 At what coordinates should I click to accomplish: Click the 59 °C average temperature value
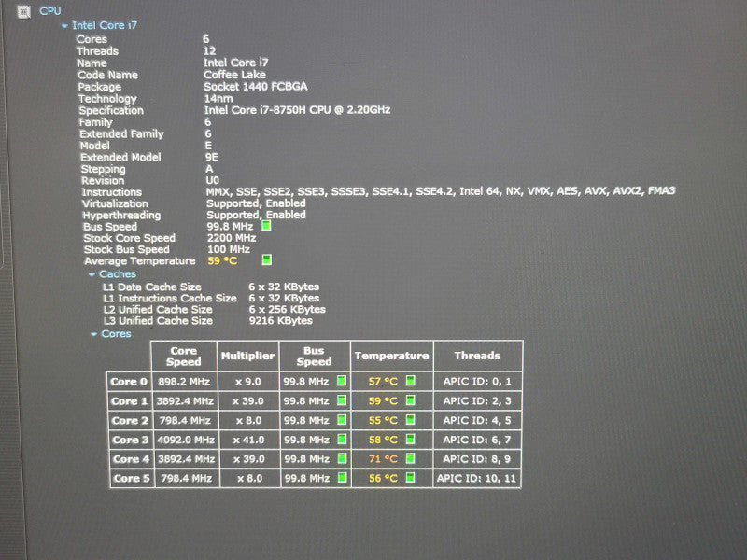click(x=222, y=261)
